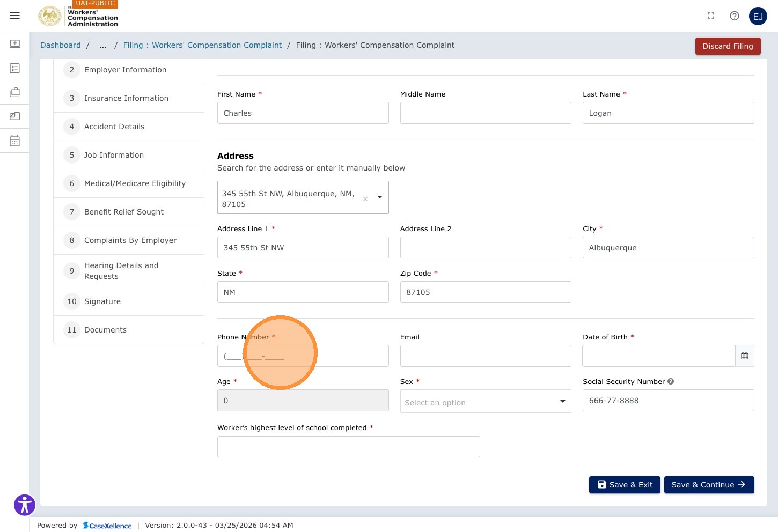The height and width of the screenshot is (532, 778).
Task: Open the help question mark icon
Action: tap(735, 16)
